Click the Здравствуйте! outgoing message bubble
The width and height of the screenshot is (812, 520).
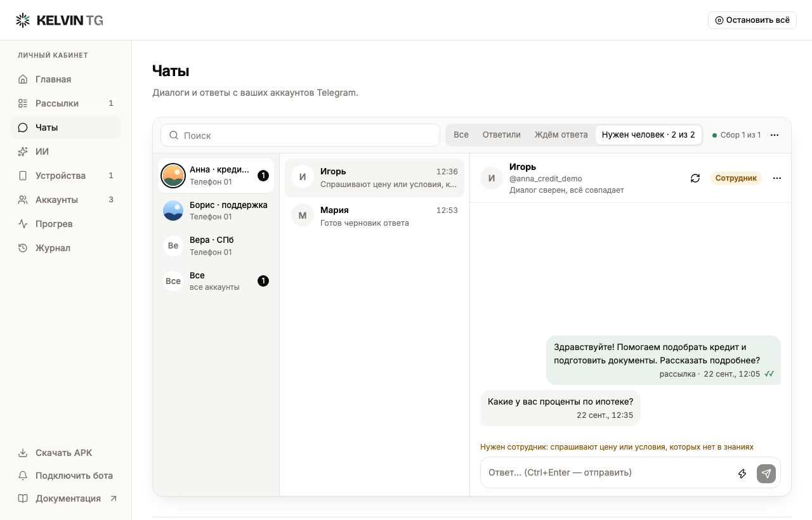[664, 360]
